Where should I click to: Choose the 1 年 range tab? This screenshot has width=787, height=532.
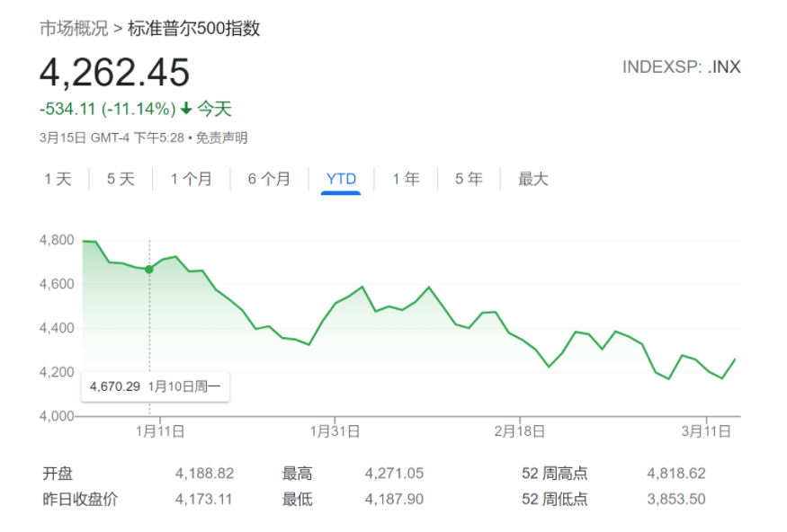point(406,179)
